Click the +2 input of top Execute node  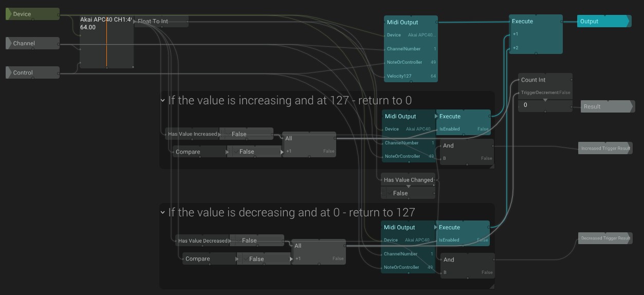pos(516,48)
